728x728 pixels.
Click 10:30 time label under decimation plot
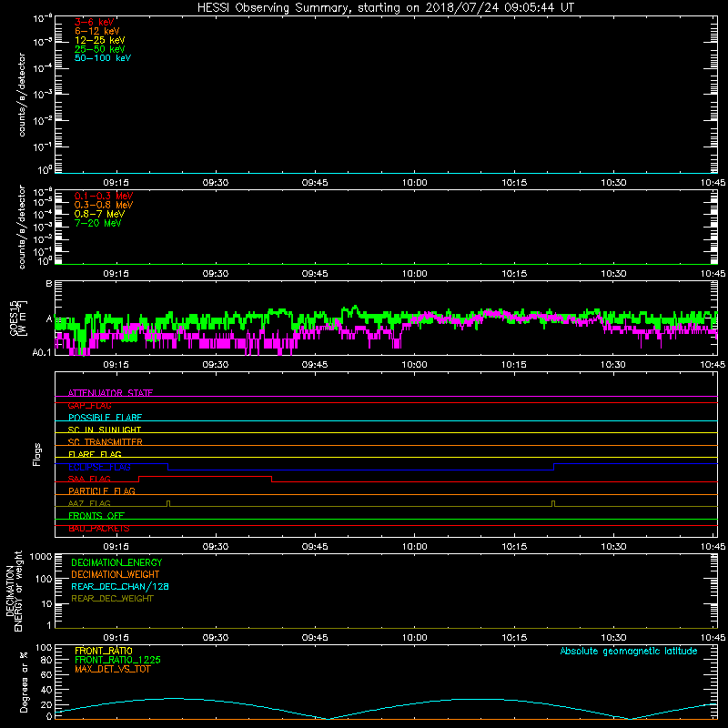(613, 638)
